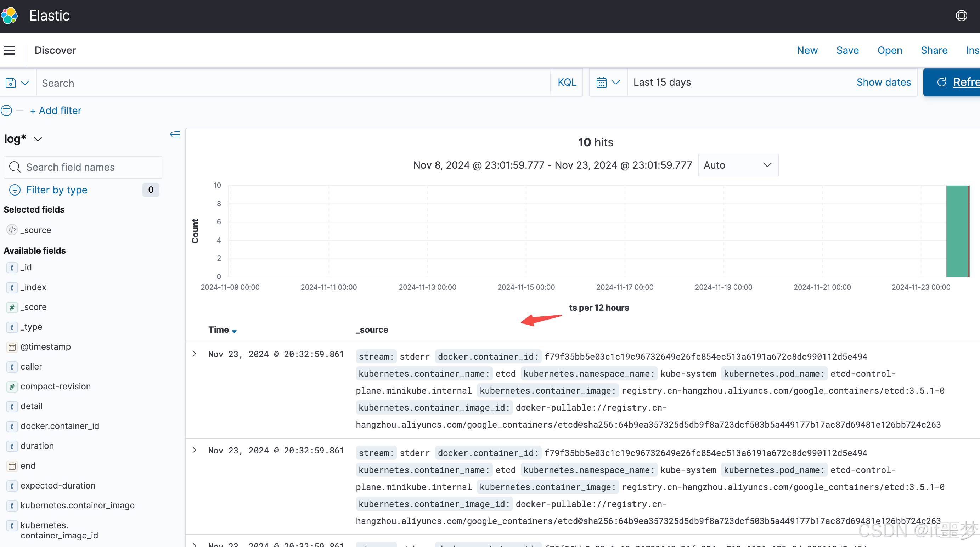Open the calendar quick date menu
This screenshot has height=547, width=980.
[608, 82]
